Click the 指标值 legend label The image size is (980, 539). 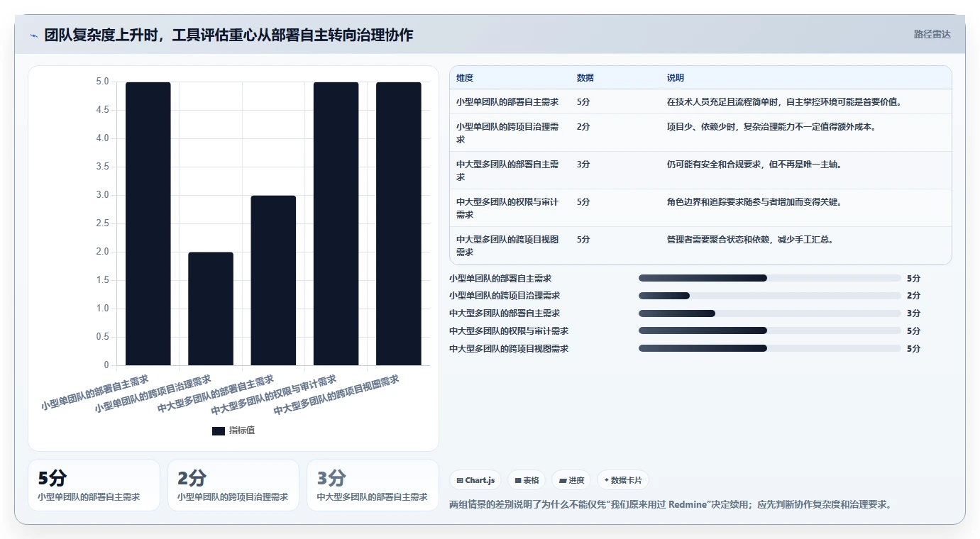pos(242,431)
